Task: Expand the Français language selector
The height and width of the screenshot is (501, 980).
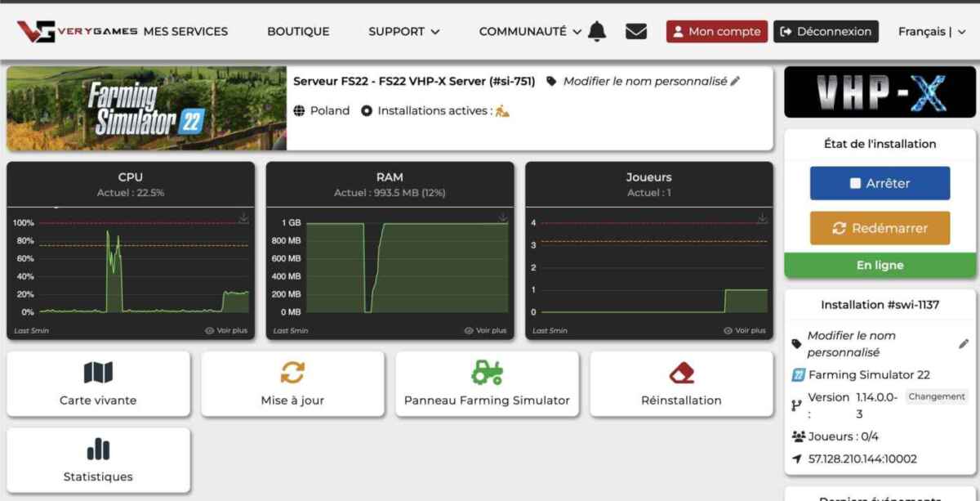Action: tap(933, 31)
